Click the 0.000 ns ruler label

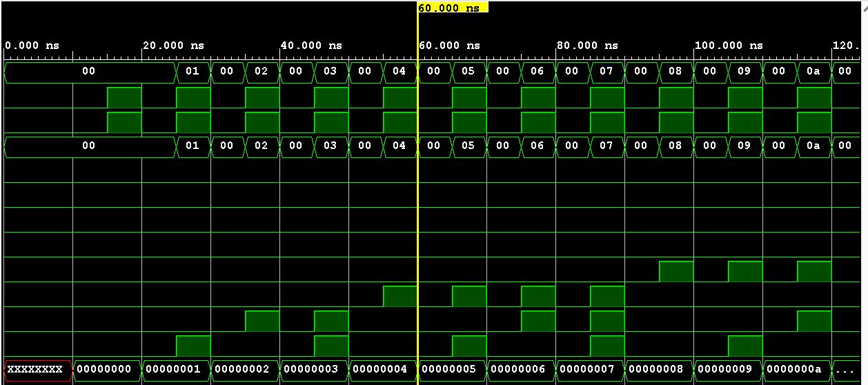[x=32, y=46]
